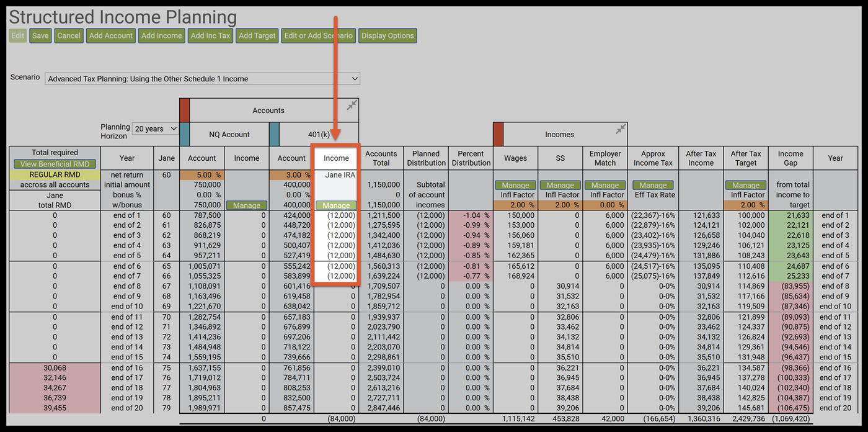Click Manage under After Tax Target

click(x=746, y=185)
